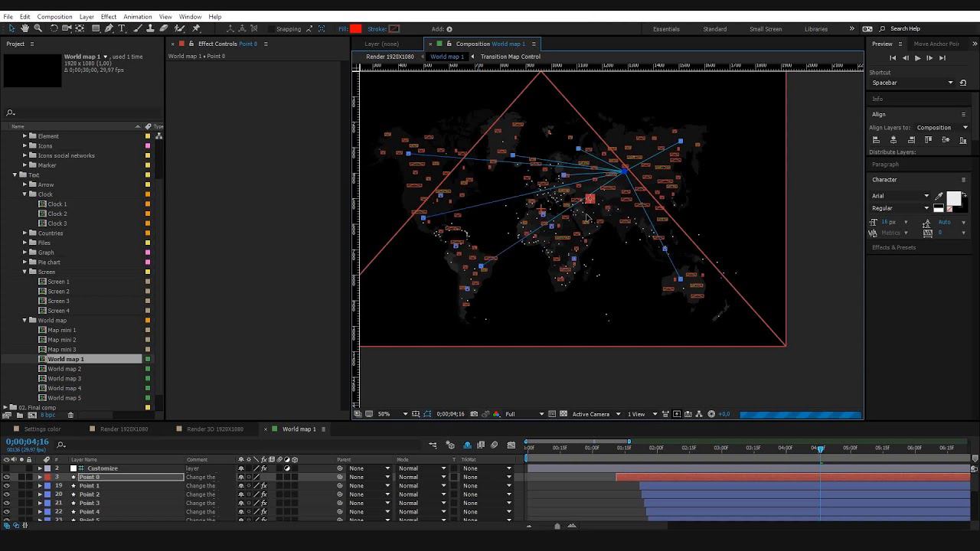Switch to Render 3D 1920X1080 timeline tab
The height and width of the screenshot is (551, 980).
coord(214,429)
